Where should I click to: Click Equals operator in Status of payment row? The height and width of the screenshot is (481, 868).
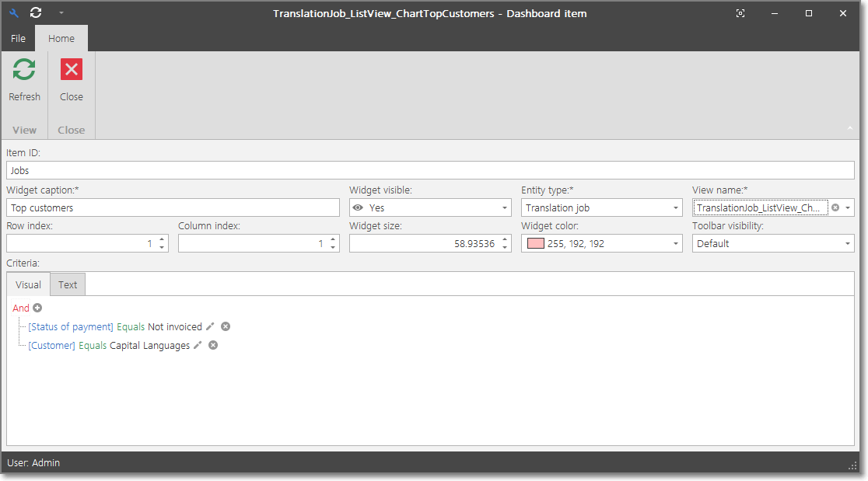(131, 326)
